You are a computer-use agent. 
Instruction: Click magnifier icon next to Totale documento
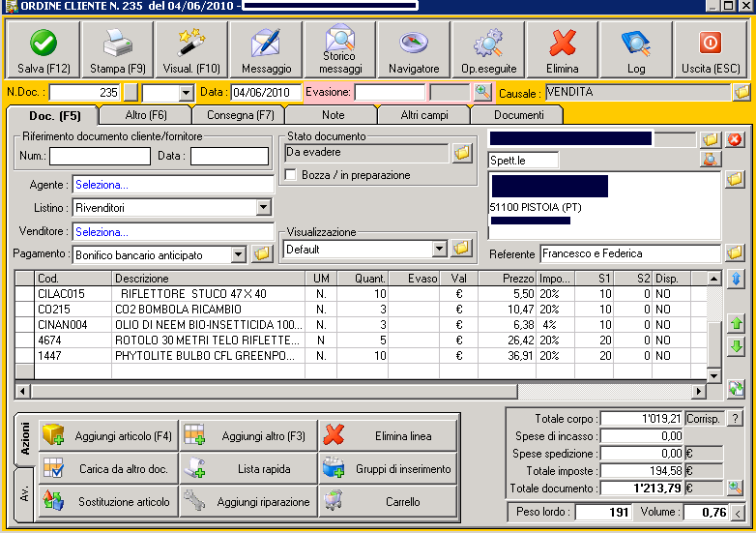pyautogui.click(x=735, y=488)
